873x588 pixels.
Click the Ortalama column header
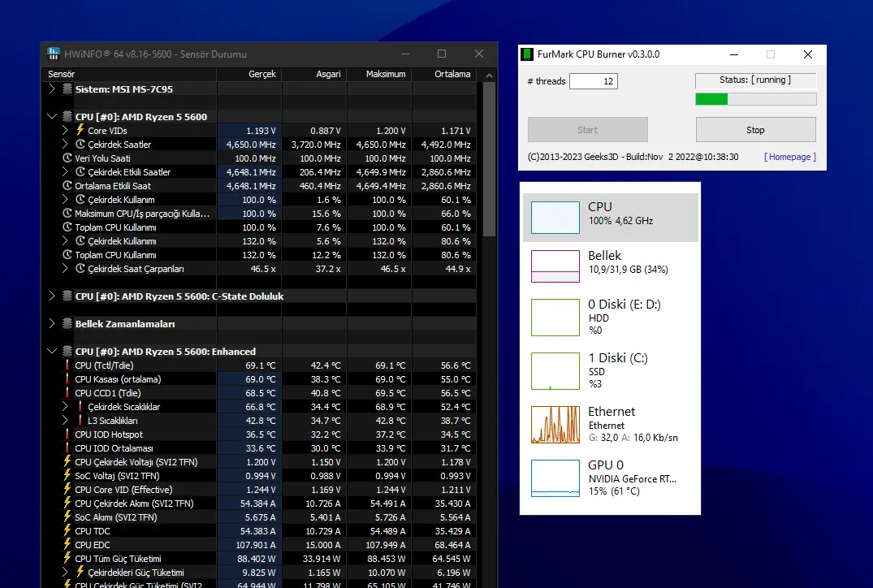(x=444, y=74)
